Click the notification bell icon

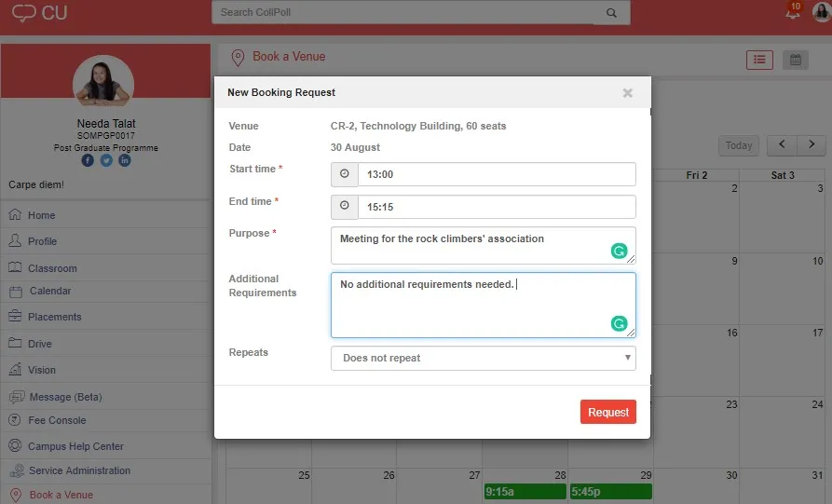792,13
